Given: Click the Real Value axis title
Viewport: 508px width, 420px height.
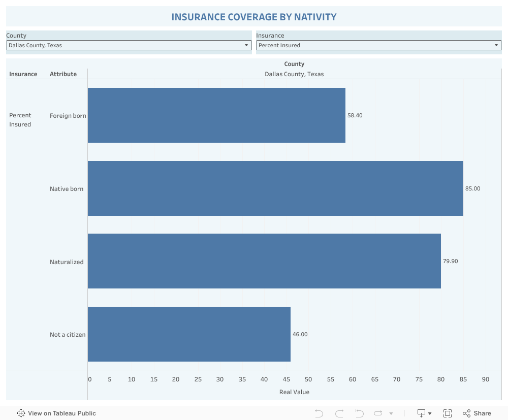Looking at the screenshot, I should click(294, 392).
